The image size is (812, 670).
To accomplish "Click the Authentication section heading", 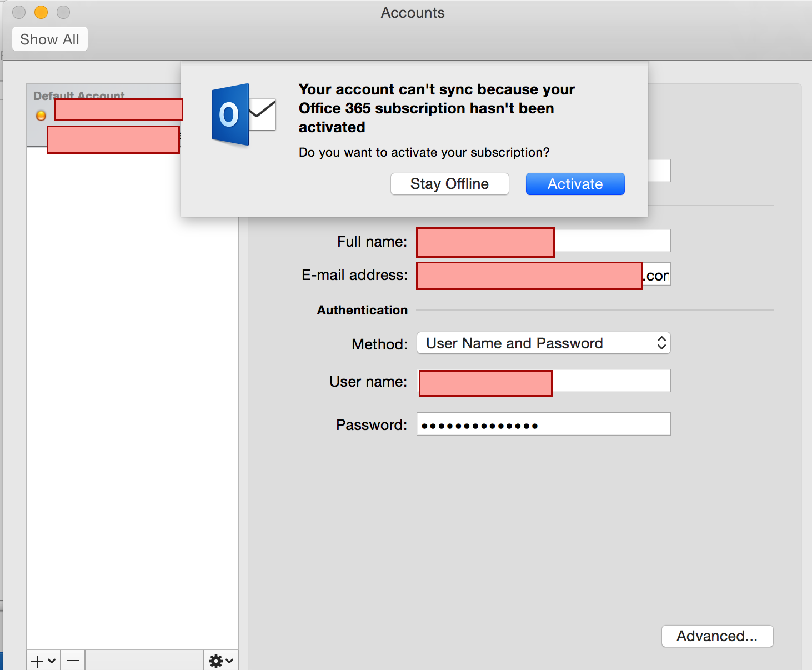I will (362, 310).
